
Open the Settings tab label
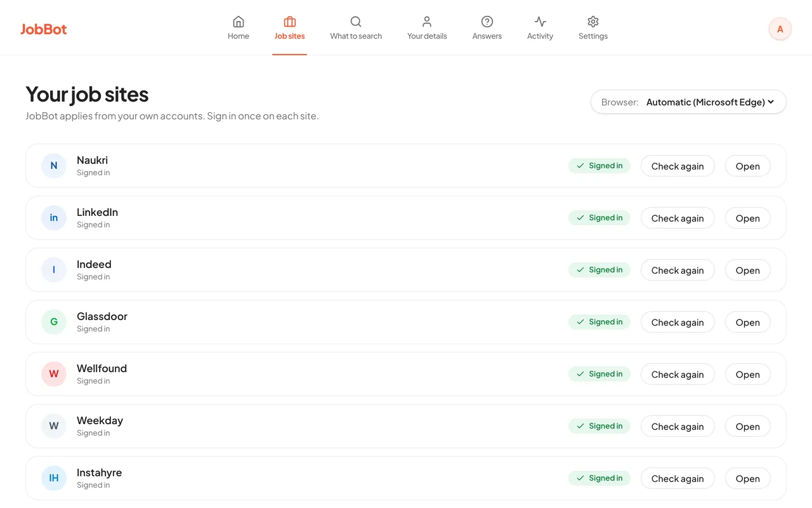pos(593,36)
